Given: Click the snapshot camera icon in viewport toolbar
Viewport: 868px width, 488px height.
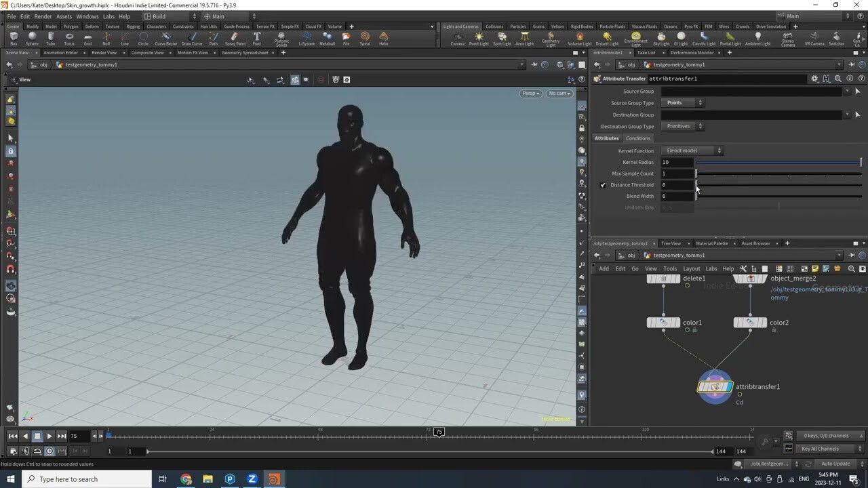Looking at the screenshot, I should point(336,79).
